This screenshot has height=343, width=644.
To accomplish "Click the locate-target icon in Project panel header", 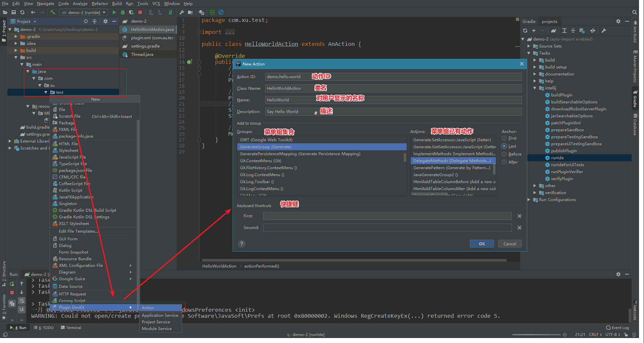I will pyautogui.click(x=86, y=21).
